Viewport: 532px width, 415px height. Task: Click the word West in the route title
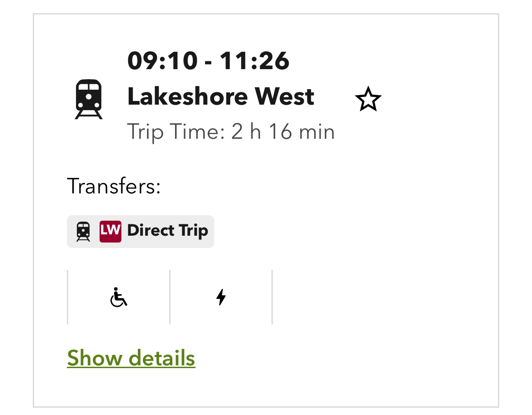(x=284, y=96)
